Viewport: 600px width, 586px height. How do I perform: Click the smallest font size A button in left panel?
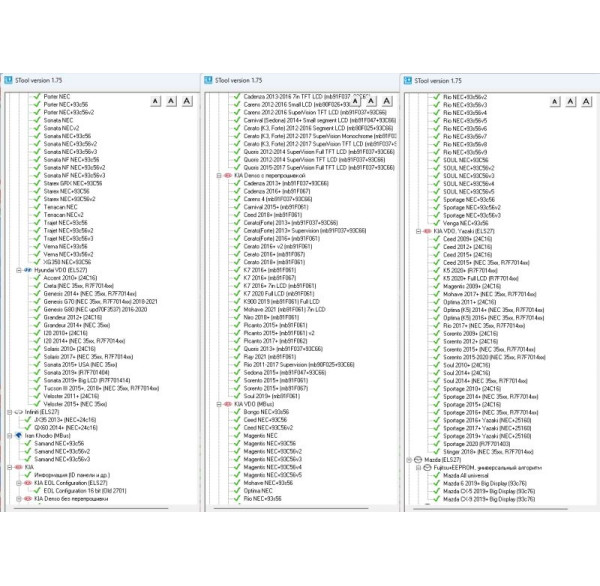[x=153, y=101]
